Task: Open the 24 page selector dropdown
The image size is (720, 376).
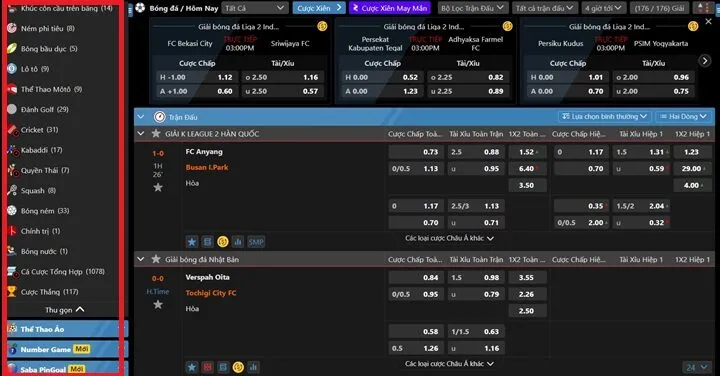Action: pyautogui.click(x=697, y=367)
